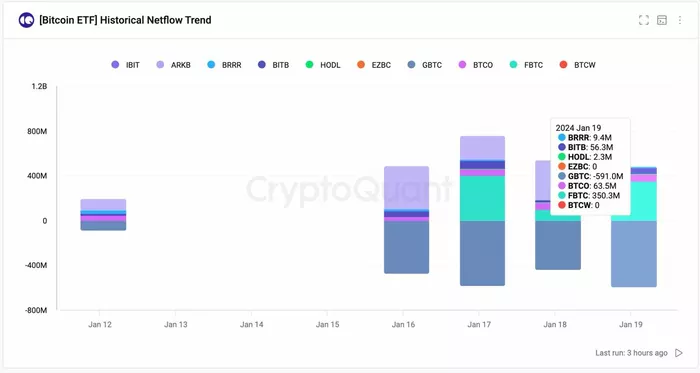
Task: Hide the BRRR legend series
Action: point(224,65)
